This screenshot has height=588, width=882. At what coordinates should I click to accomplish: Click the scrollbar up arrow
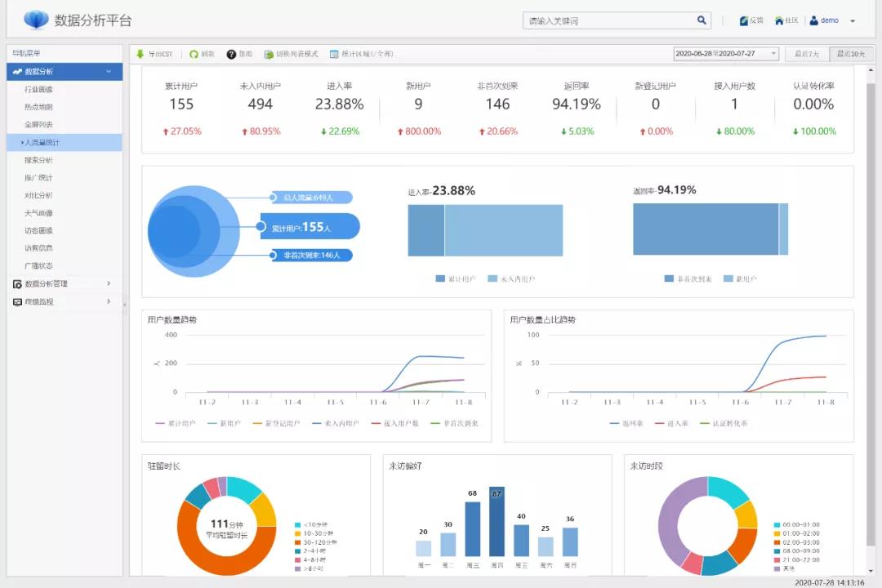871,71
